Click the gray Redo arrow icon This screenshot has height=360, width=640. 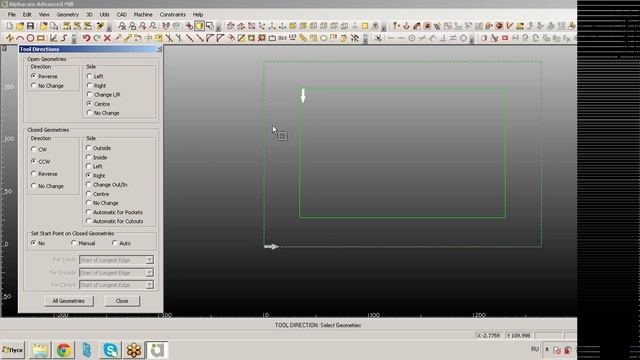click(x=97, y=38)
